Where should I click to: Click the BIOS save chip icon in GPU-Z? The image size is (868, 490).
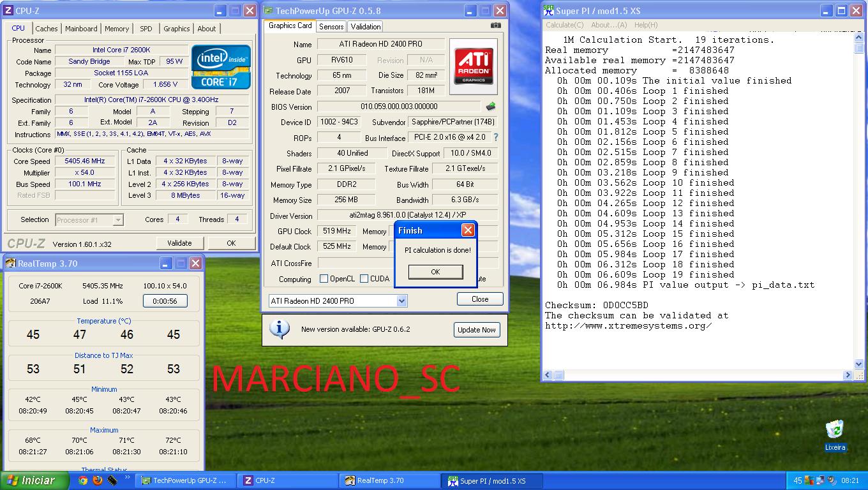click(490, 107)
